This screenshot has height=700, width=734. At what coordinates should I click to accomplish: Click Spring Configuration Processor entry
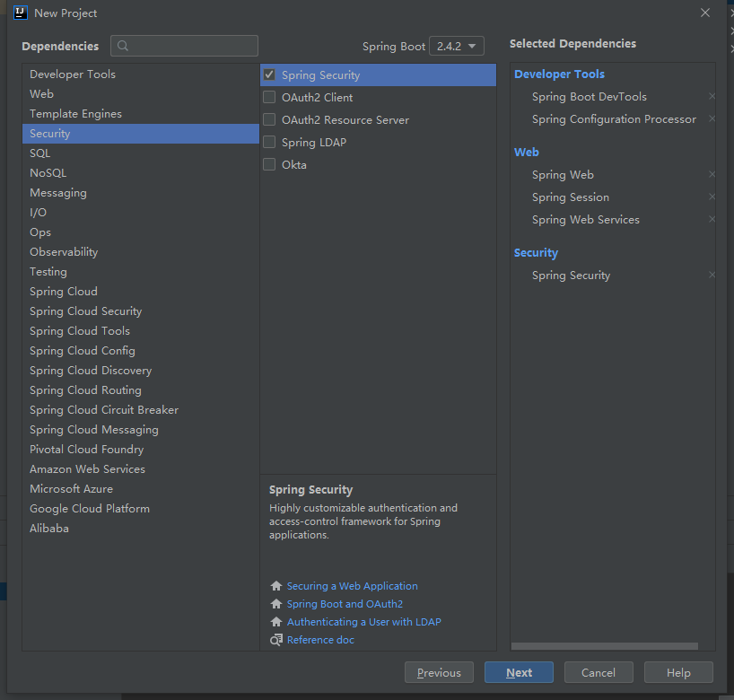point(614,119)
